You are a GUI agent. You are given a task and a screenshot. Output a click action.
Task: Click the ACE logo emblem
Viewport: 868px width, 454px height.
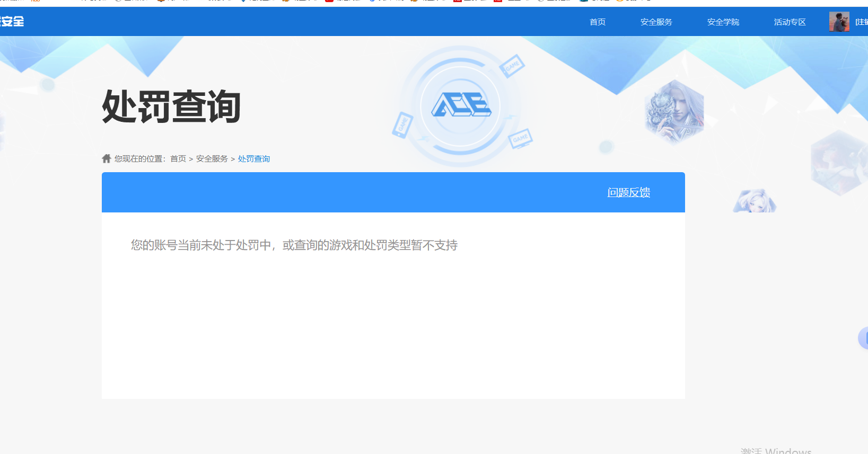tap(461, 105)
